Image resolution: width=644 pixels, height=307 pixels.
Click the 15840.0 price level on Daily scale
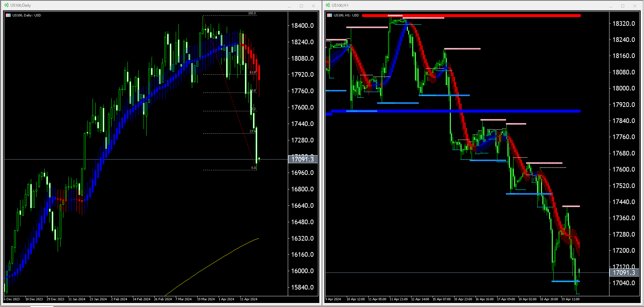(303, 287)
